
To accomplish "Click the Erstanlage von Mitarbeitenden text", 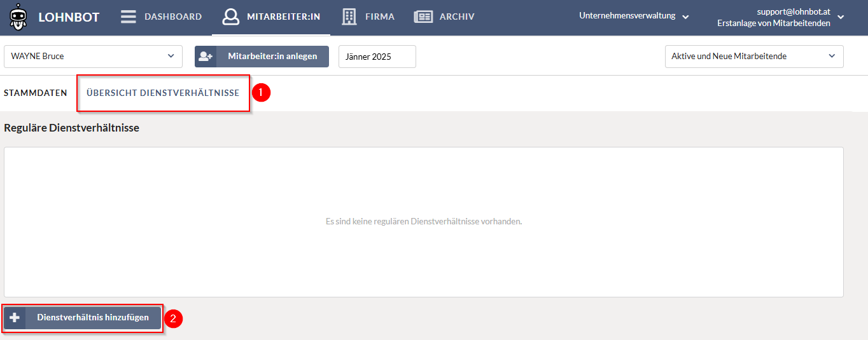I will (774, 23).
